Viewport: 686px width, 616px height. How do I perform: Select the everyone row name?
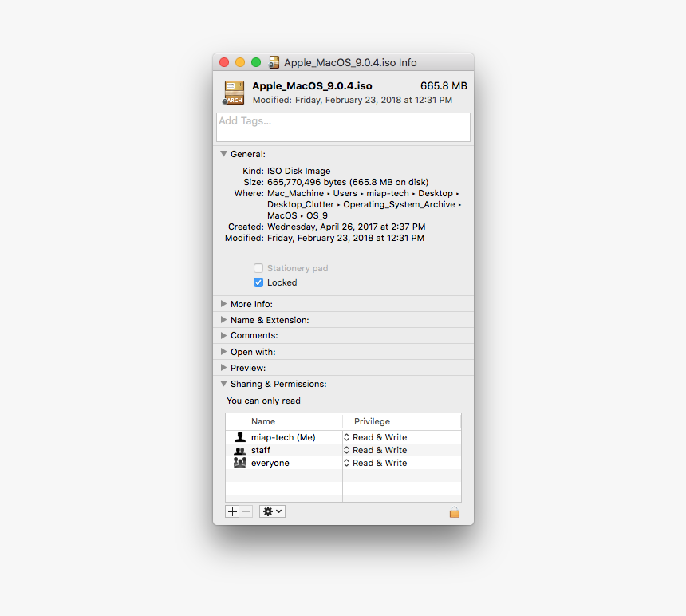270,463
